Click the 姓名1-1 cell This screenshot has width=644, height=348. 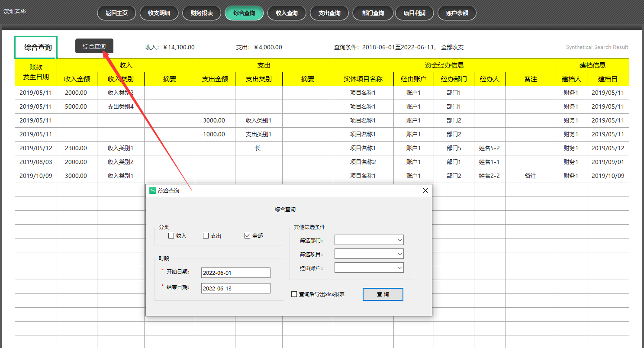pyautogui.click(x=489, y=162)
